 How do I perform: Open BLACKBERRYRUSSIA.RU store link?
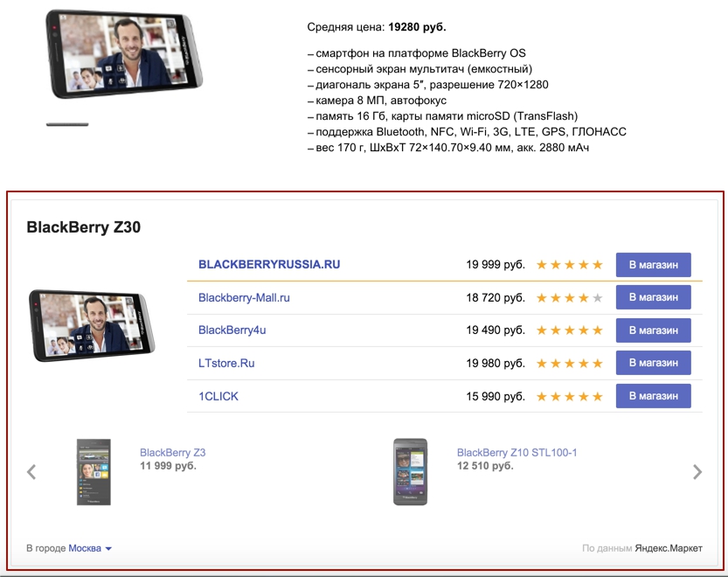click(x=269, y=264)
